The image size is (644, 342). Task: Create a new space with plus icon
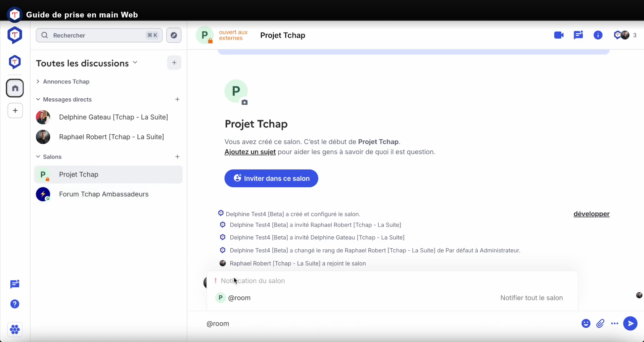pos(15,111)
